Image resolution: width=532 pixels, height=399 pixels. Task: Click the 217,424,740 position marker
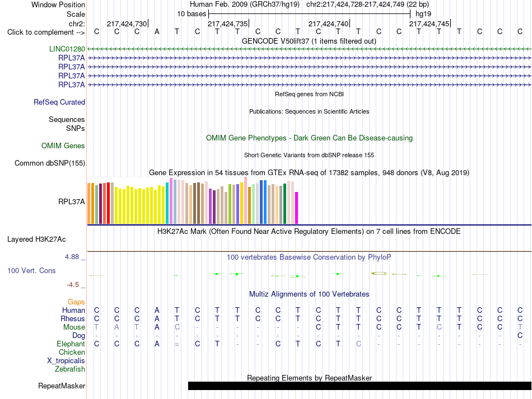[x=328, y=24]
